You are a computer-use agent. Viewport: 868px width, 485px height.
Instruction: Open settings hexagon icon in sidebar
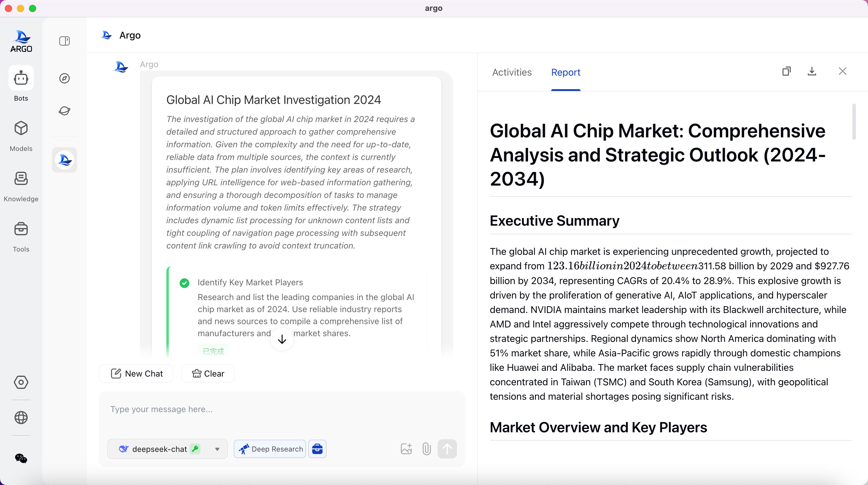click(21, 382)
